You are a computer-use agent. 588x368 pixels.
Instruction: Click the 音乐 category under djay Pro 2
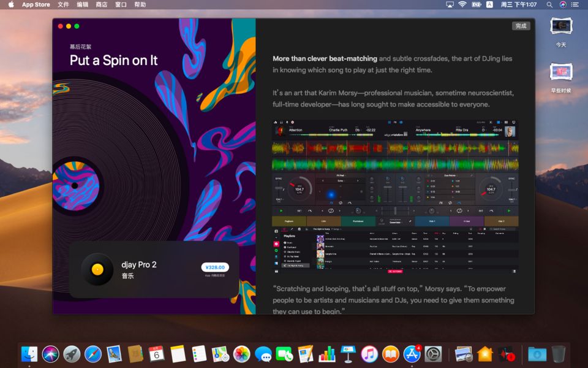127,275
